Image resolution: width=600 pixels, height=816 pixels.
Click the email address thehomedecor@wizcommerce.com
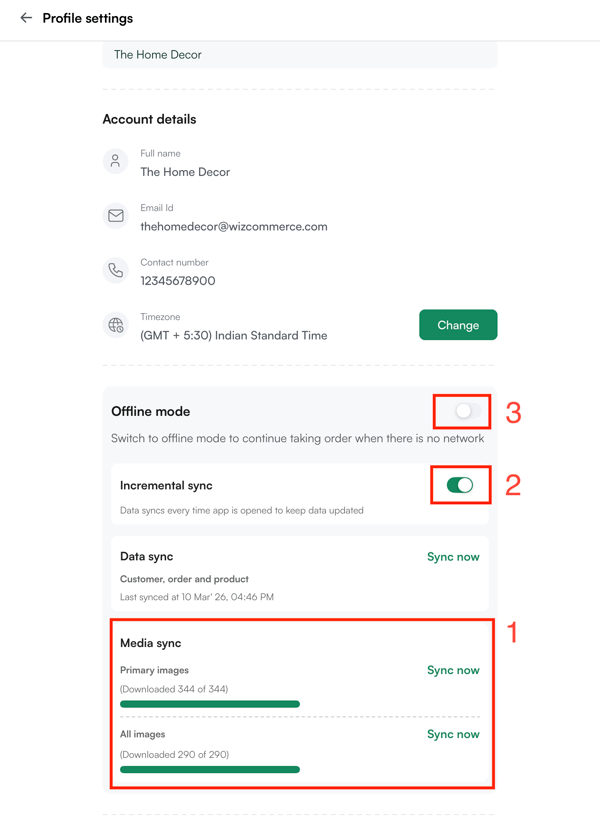pos(234,227)
